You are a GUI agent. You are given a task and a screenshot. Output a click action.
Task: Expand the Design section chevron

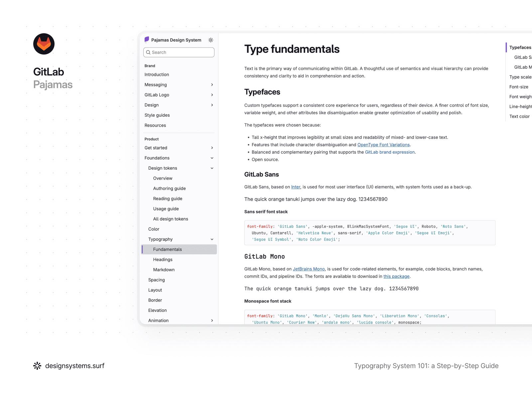pos(212,105)
